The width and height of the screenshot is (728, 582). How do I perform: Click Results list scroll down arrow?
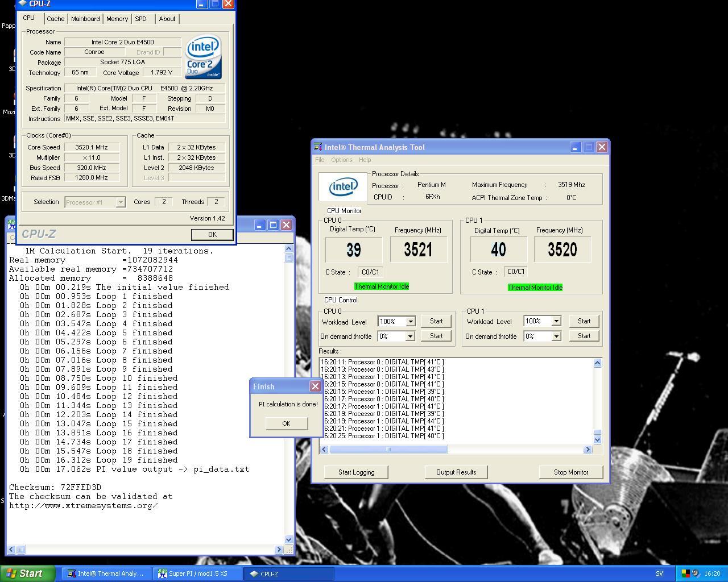(597, 439)
